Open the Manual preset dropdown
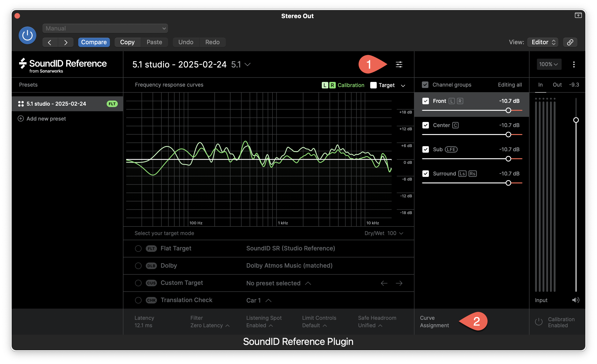Screen dimensions: 597x364 click(x=105, y=28)
